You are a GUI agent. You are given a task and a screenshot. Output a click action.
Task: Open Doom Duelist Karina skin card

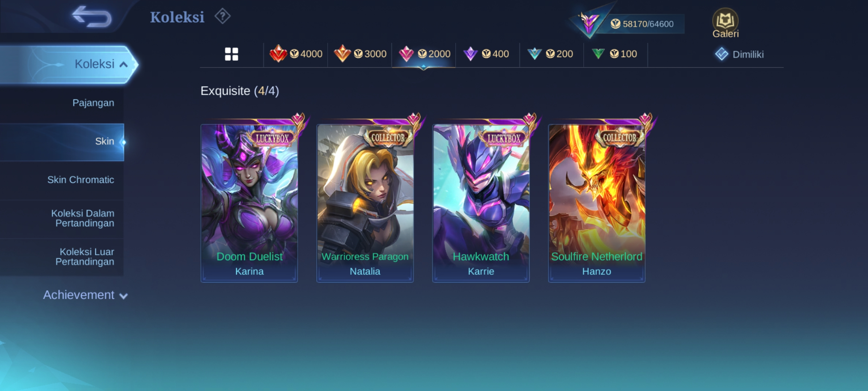[249, 203]
